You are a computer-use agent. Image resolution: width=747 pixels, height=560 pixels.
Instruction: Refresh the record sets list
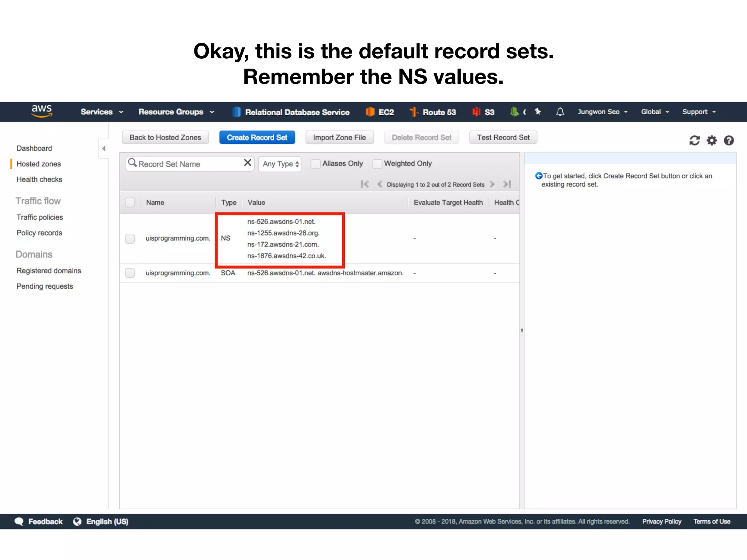(x=694, y=140)
